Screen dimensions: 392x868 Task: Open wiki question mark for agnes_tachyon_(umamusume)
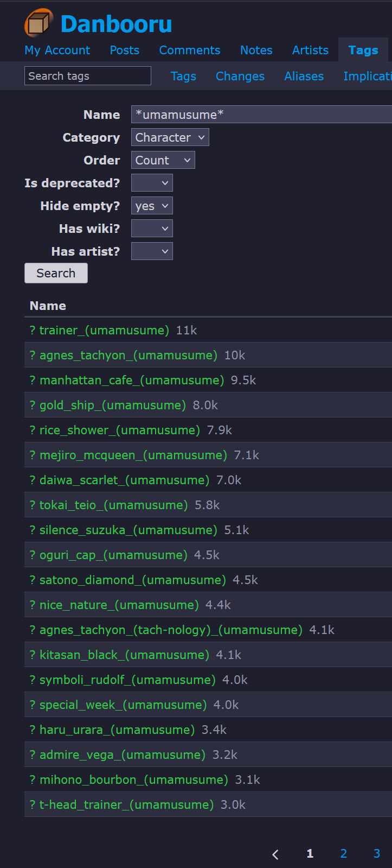click(33, 355)
